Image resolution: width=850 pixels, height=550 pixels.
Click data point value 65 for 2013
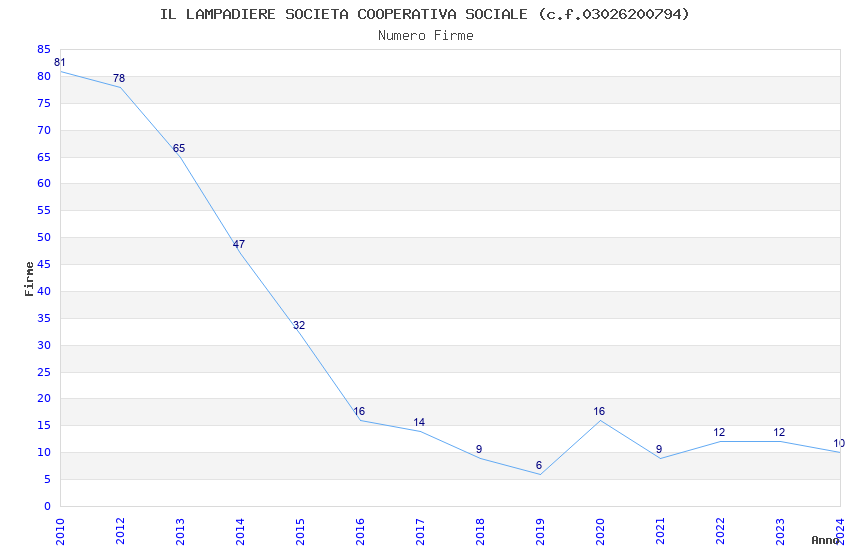tap(179, 148)
